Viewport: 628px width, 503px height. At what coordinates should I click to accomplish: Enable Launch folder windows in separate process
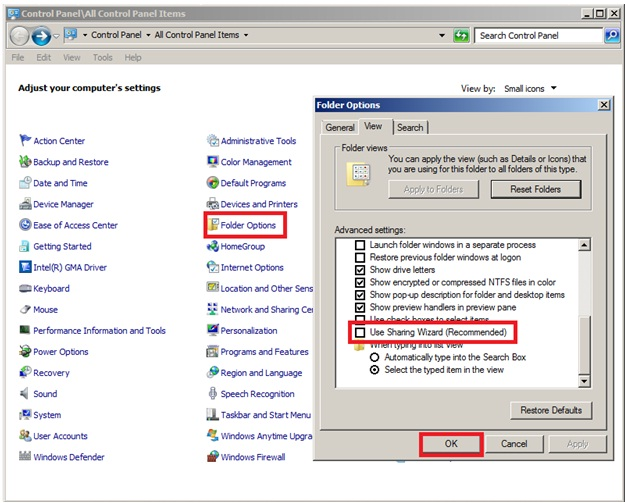coord(360,245)
